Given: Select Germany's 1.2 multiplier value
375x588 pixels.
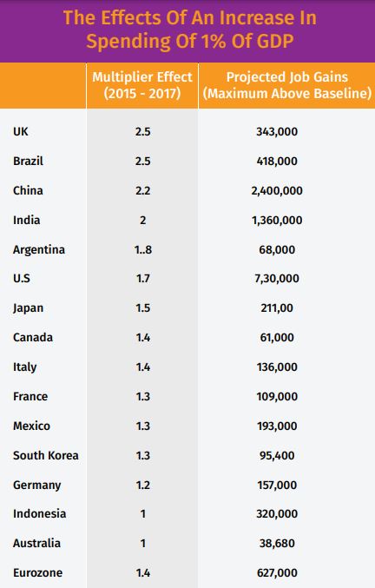Looking at the screenshot, I should tap(142, 486).
